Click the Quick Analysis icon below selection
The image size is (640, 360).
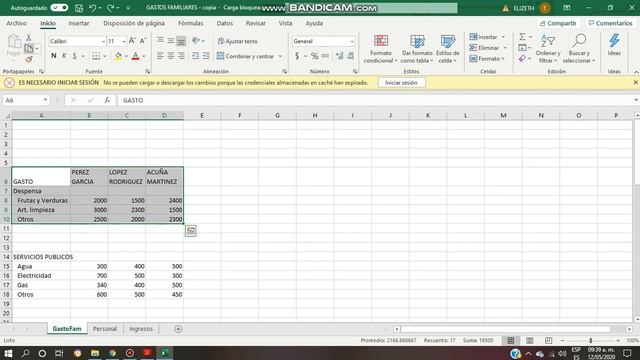(x=191, y=231)
